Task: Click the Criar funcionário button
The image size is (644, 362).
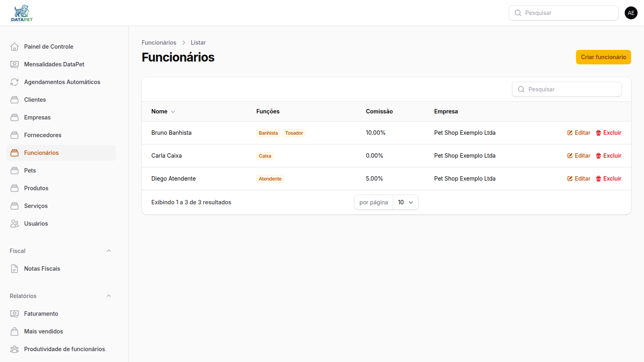Action: point(603,57)
